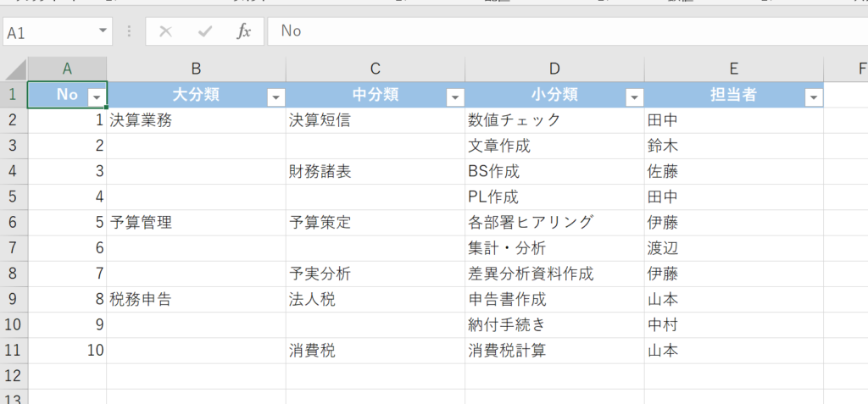Click the Select All corner triangle
The height and width of the screenshot is (404, 868).
[14, 69]
